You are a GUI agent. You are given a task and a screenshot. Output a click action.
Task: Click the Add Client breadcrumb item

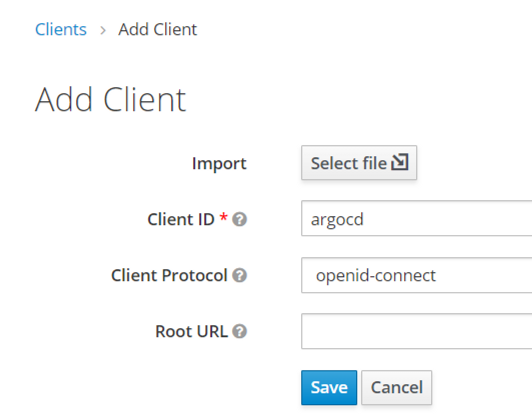coord(157,29)
